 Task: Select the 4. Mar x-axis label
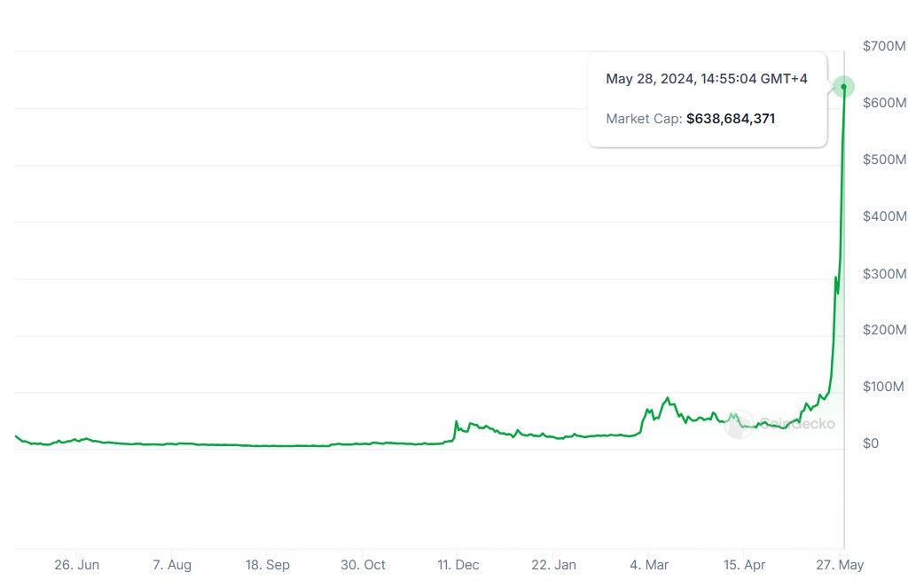(648, 565)
